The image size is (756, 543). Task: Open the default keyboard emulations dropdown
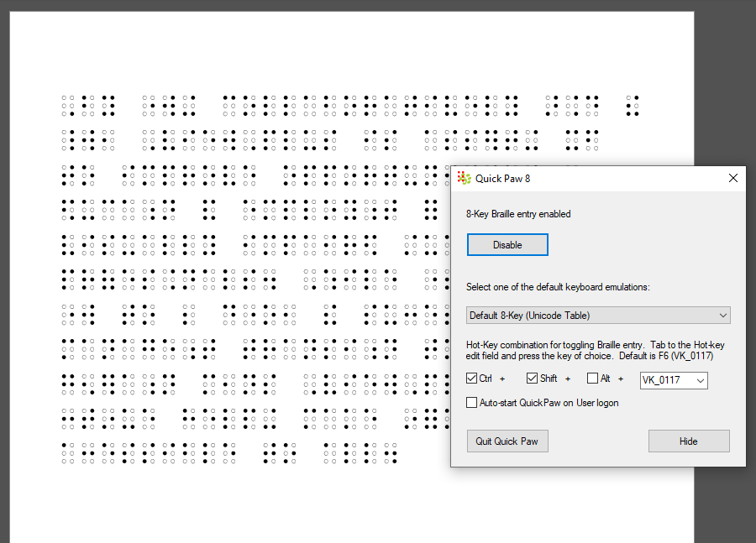721,315
